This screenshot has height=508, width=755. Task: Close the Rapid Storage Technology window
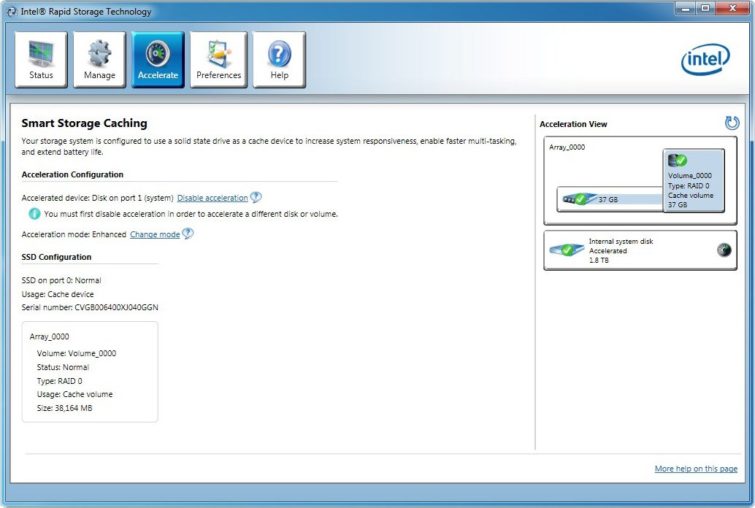(732, 8)
